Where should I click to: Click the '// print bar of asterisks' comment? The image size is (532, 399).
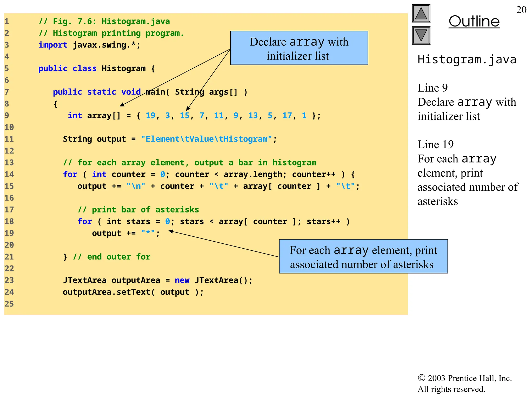(x=138, y=210)
